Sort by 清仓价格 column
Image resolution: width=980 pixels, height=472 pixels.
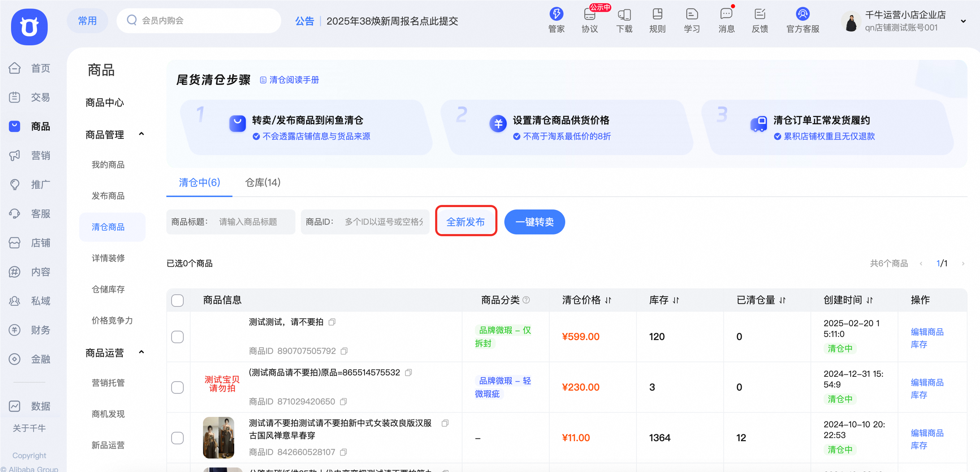(x=608, y=300)
